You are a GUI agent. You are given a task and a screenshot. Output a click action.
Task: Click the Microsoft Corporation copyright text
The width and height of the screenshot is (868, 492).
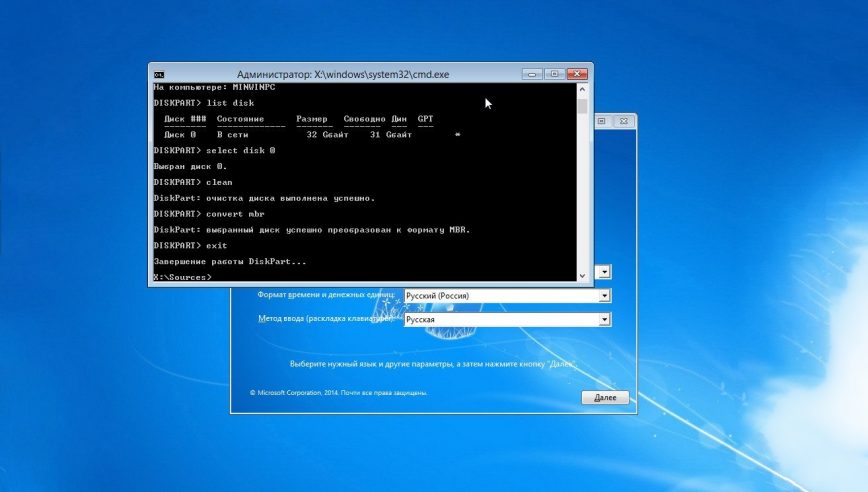tap(338, 393)
